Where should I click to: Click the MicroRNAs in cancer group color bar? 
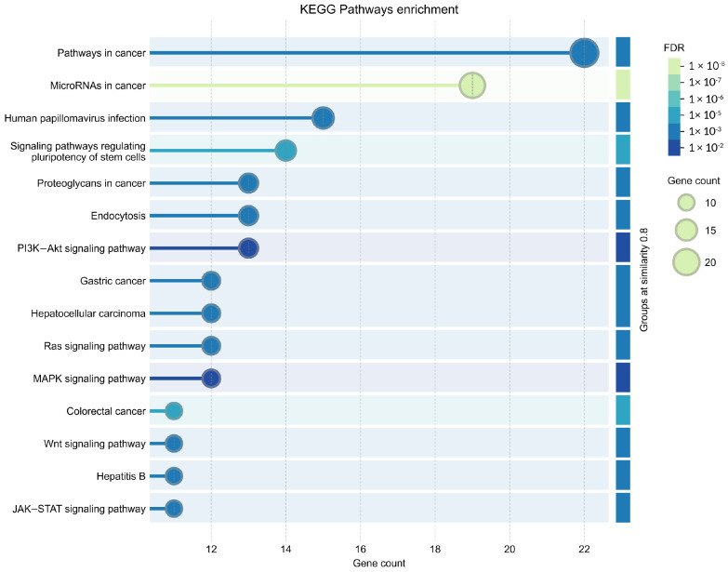pyautogui.click(x=623, y=86)
